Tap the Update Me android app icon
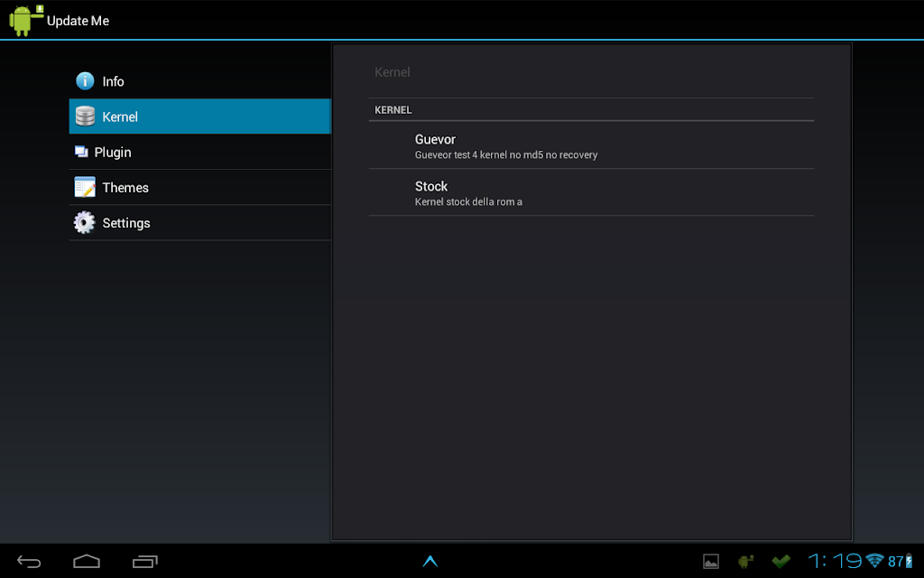This screenshot has height=578, width=924. point(26,20)
